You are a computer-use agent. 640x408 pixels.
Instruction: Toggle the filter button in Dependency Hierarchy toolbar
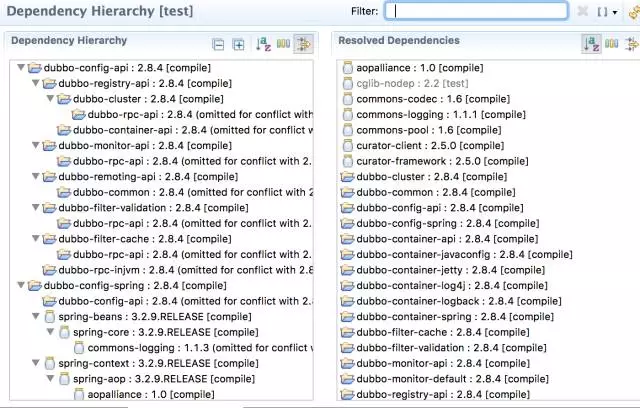pos(303,44)
